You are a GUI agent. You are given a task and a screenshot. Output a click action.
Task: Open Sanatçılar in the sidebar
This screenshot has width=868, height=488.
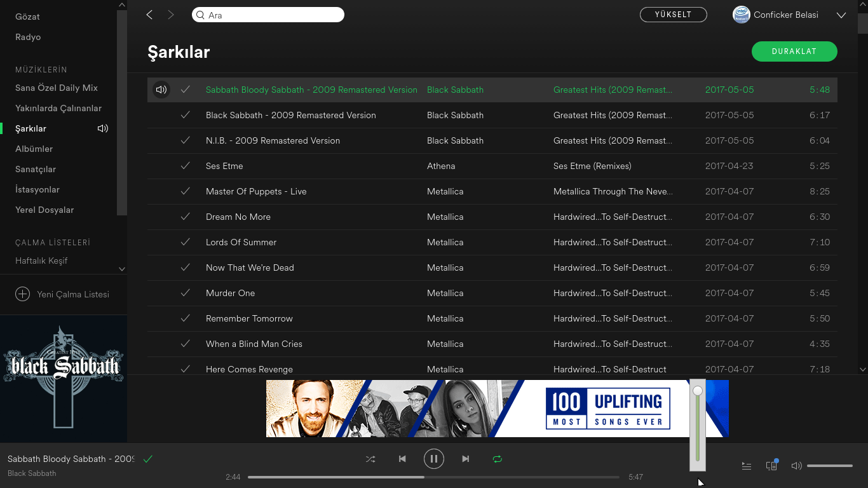click(x=36, y=169)
